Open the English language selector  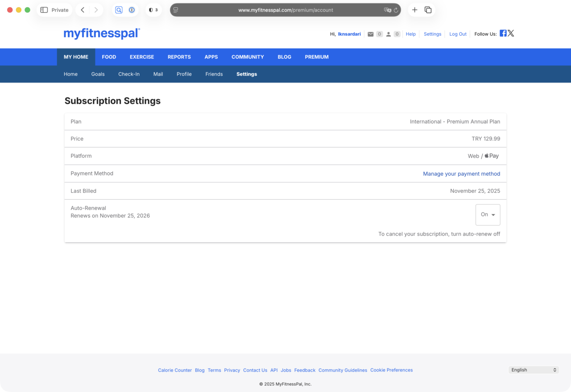[534, 370]
